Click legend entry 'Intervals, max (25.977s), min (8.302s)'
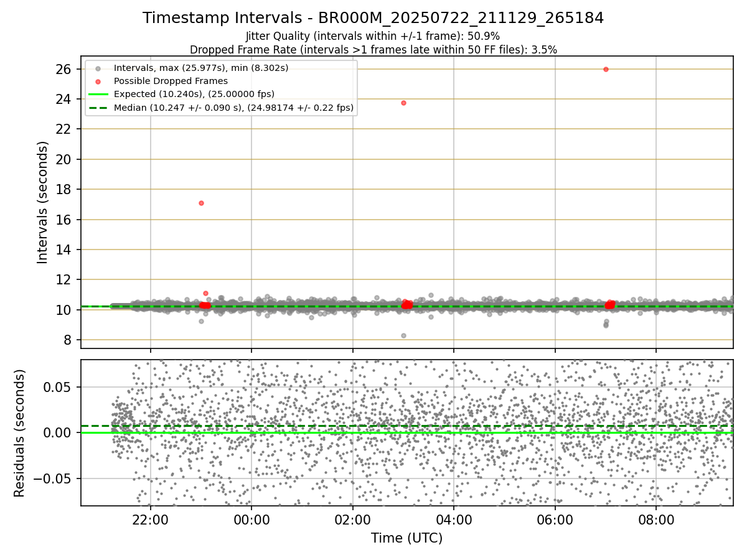 pos(200,67)
